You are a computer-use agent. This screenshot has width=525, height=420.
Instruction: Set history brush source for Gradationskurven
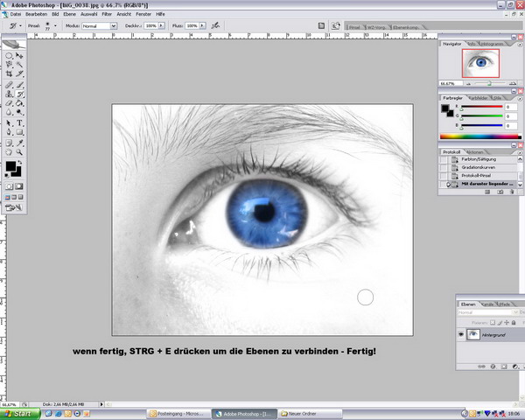coord(444,167)
